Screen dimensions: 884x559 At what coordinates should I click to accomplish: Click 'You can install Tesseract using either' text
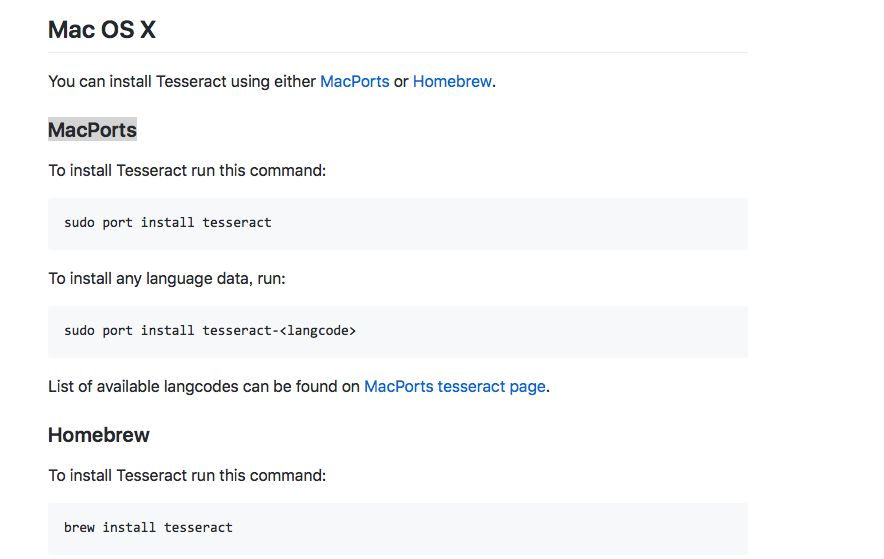tap(182, 82)
